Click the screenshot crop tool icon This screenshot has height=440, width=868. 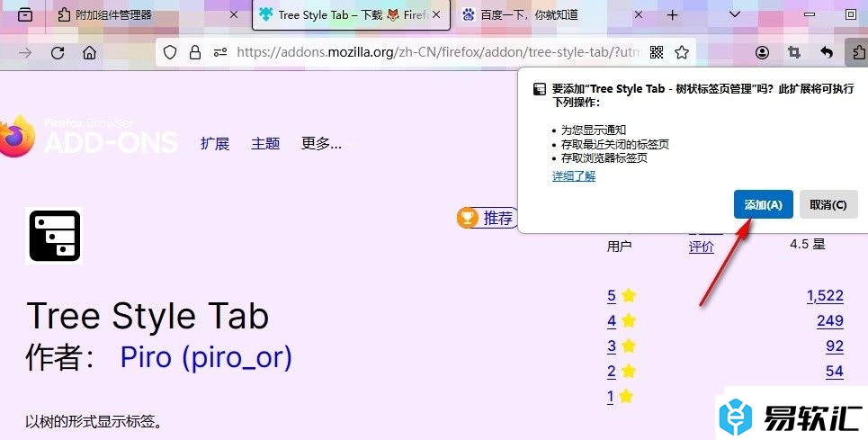pyautogui.click(x=794, y=52)
